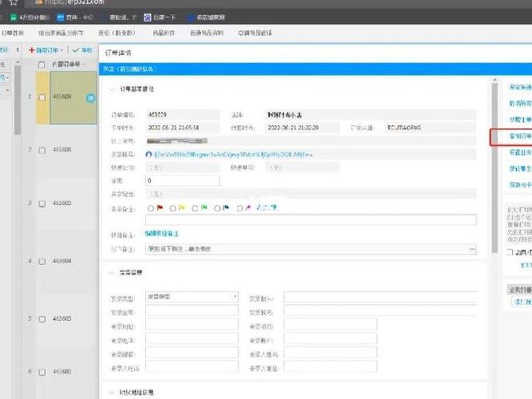Check the box for order 463603

click(x=42, y=319)
